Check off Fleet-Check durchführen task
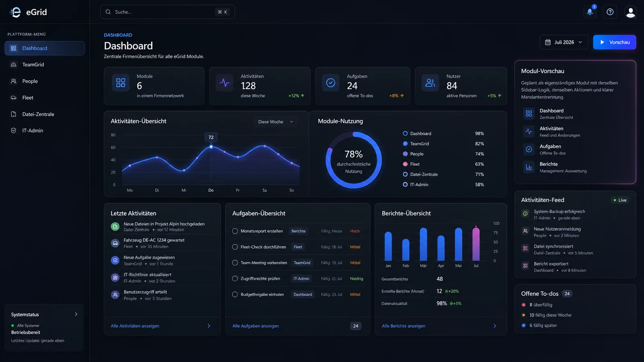644x362 pixels. 235,247
